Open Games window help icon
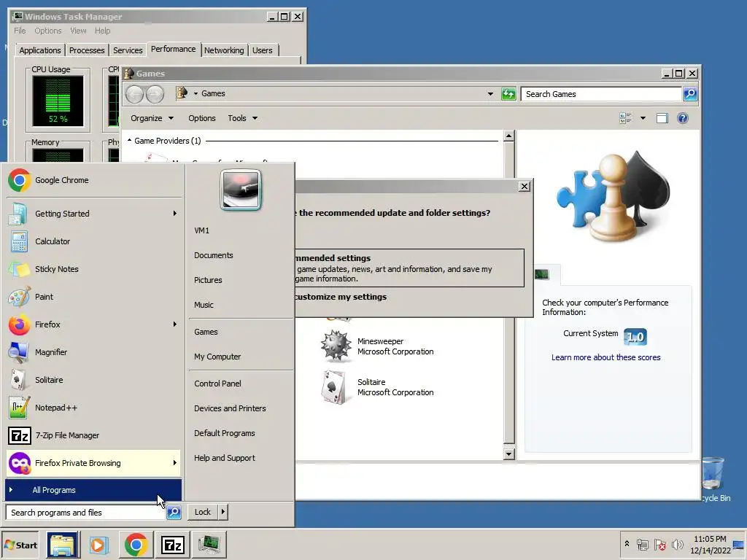The image size is (747, 560). coord(682,118)
